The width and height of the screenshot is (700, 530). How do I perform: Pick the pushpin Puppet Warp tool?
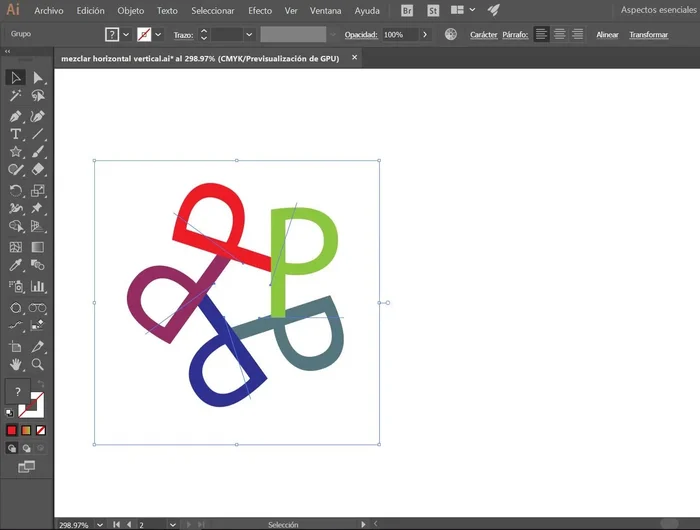38,209
